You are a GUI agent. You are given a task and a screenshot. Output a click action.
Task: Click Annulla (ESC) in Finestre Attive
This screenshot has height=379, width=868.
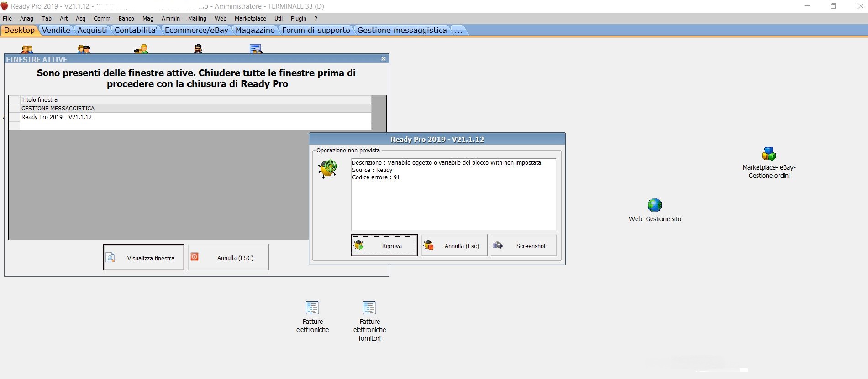pos(228,258)
